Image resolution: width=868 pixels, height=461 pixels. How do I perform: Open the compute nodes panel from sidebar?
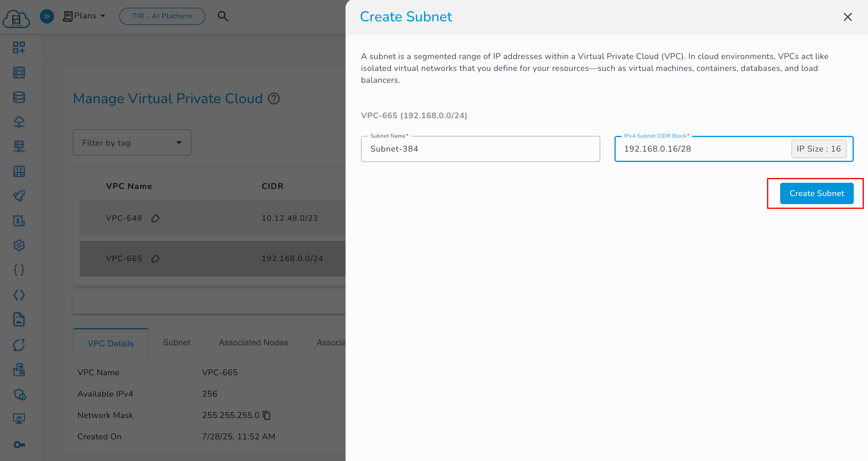tap(19, 73)
